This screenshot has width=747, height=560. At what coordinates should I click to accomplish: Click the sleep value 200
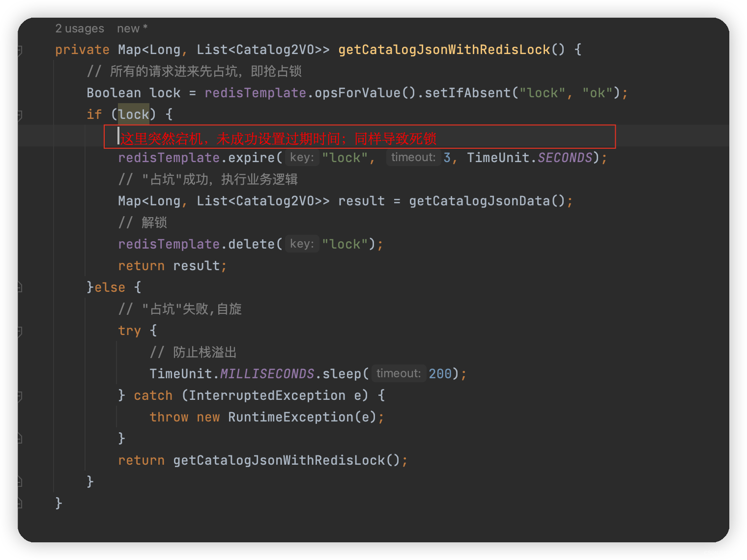click(440, 374)
